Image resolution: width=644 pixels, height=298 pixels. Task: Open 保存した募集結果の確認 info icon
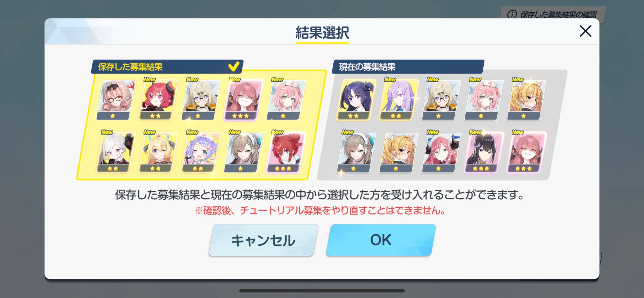click(x=512, y=15)
